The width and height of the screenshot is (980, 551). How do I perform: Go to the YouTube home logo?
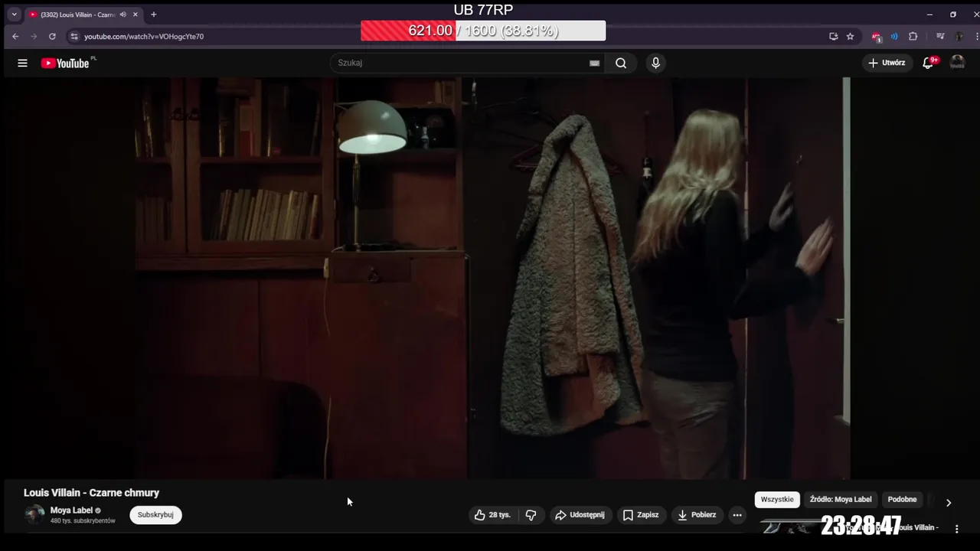65,64
